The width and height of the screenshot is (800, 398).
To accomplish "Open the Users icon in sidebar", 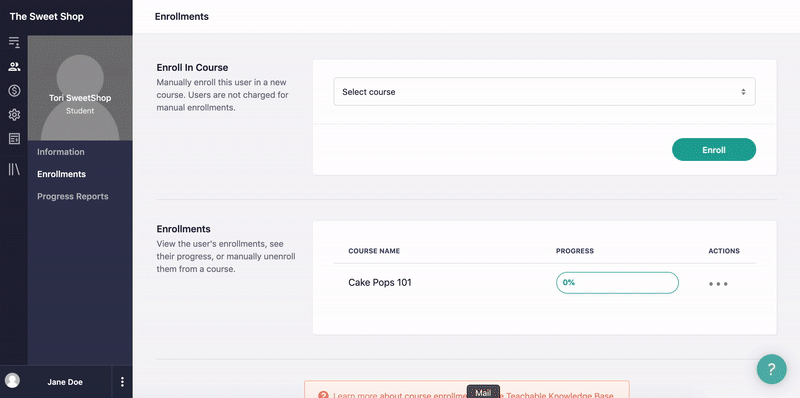I will (14, 66).
